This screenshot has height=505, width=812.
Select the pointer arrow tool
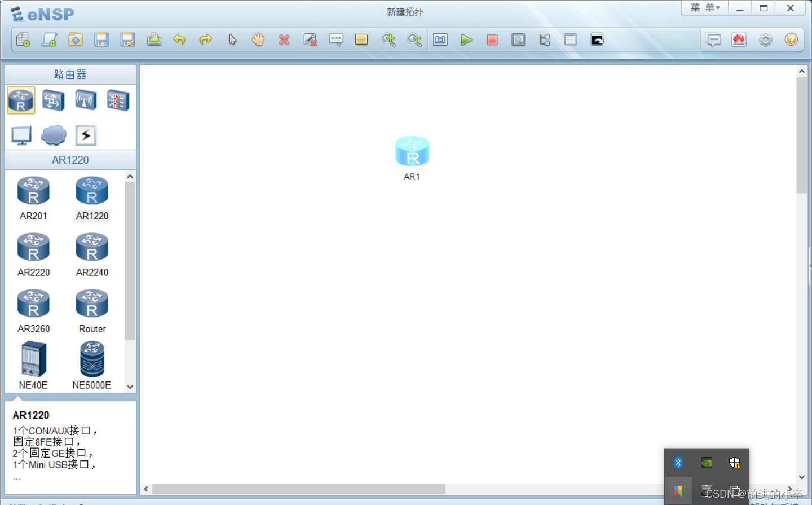[x=232, y=39]
